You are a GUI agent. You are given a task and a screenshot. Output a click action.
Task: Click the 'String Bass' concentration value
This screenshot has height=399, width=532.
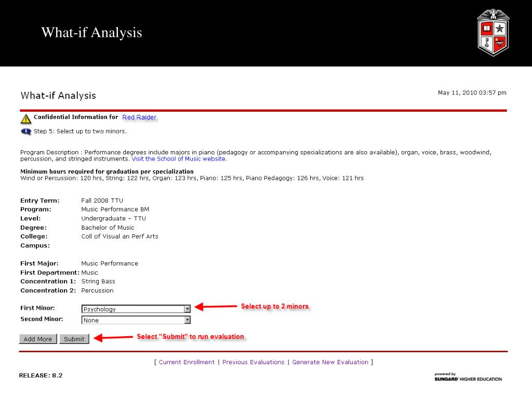98,281
